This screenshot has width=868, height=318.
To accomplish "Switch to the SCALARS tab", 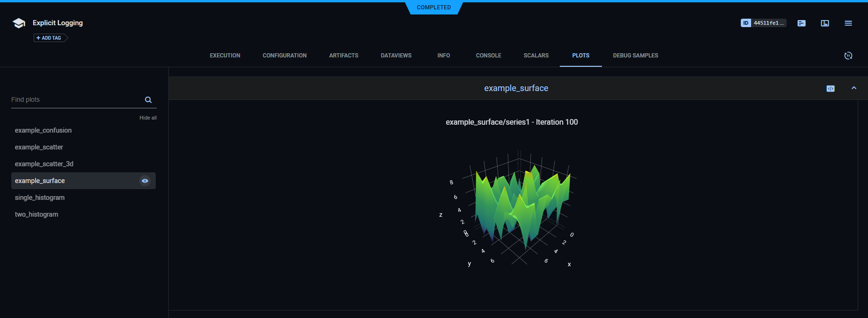I will [x=536, y=56].
